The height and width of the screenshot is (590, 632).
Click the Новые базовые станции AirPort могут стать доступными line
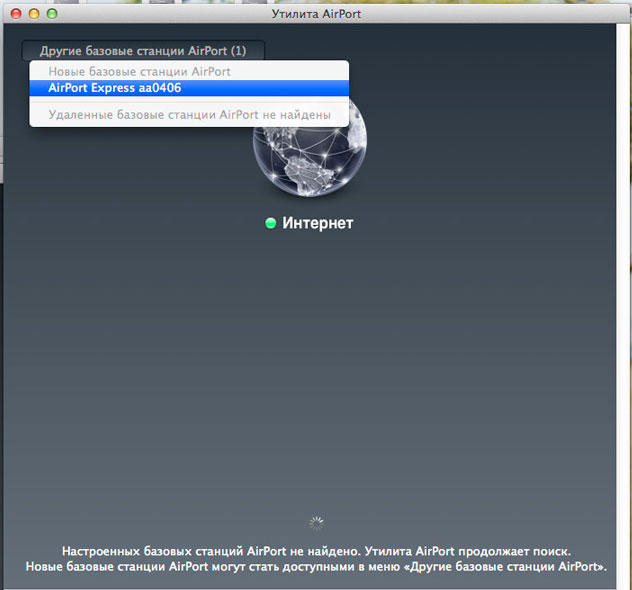pyautogui.click(x=316, y=567)
